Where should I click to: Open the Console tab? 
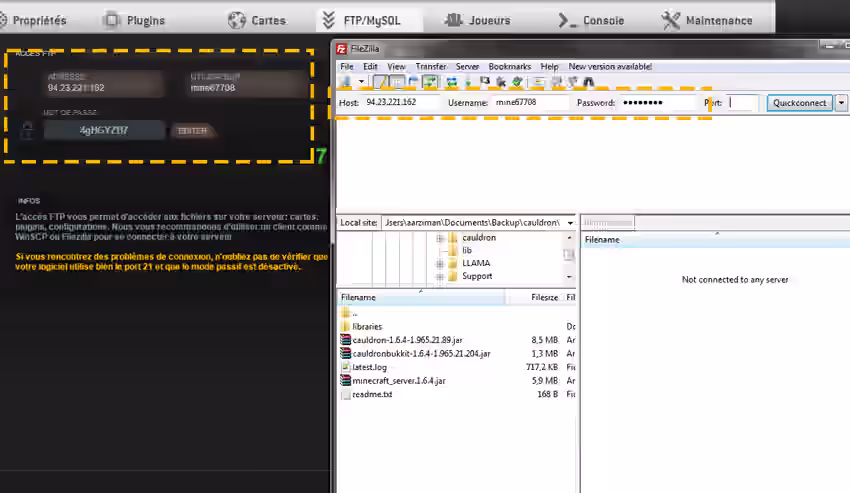coord(591,21)
